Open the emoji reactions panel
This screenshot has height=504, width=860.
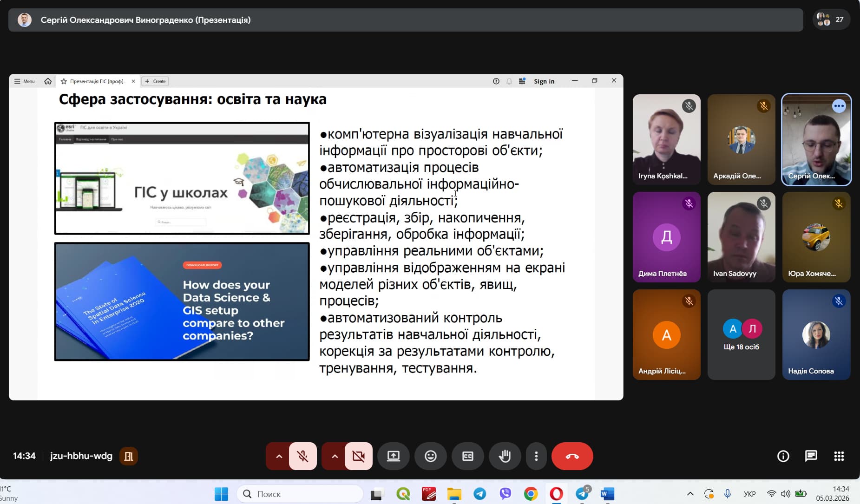point(430,456)
